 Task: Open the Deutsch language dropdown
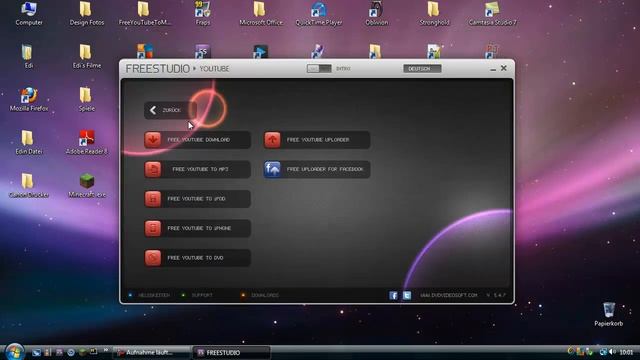[422, 69]
